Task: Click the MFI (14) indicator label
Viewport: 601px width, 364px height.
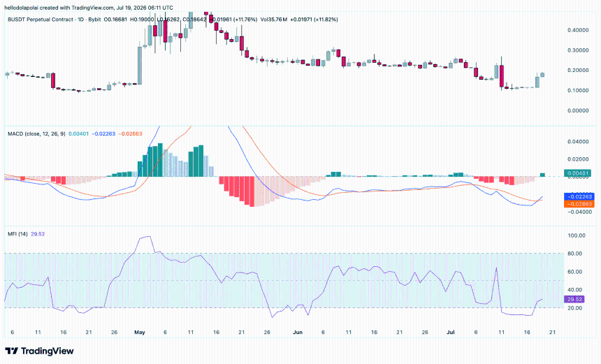Action: (17, 234)
